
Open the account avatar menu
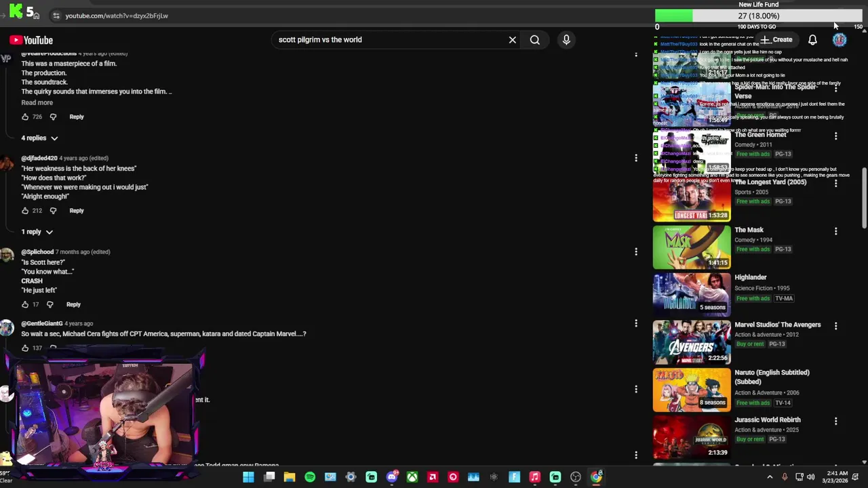click(x=840, y=40)
